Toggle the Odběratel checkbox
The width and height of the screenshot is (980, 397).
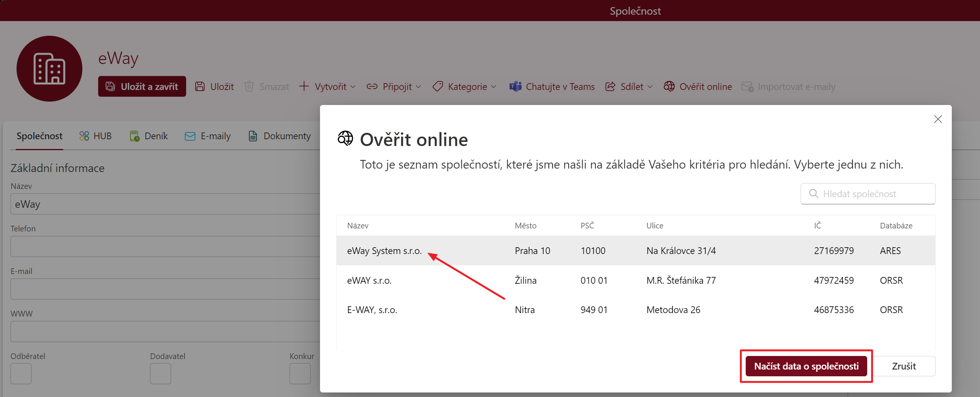(21, 373)
